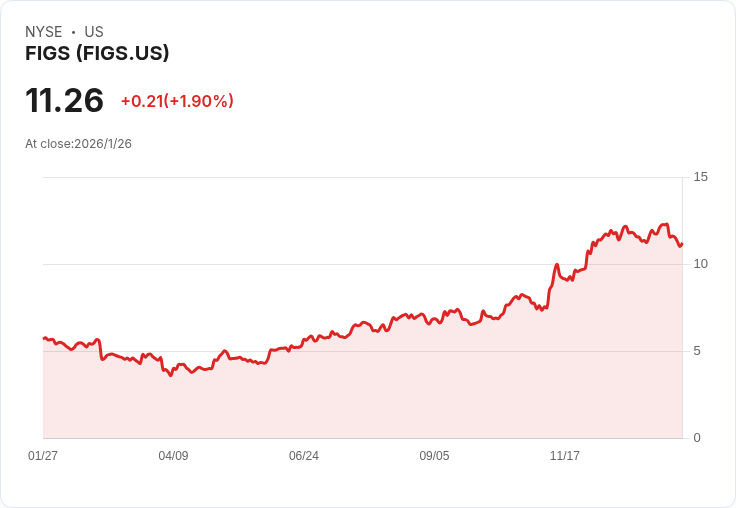The height and width of the screenshot is (508, 736).
Task: Click the 15 value on the price axis
Action: coord(700,177)
